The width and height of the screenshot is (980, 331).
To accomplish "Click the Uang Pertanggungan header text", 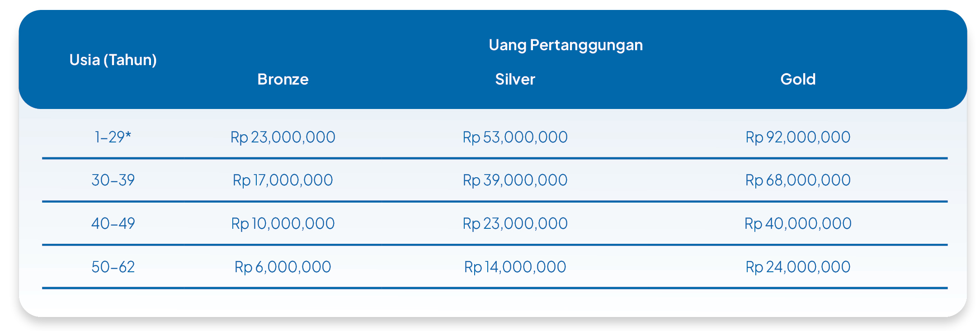I will click(565, 45).
